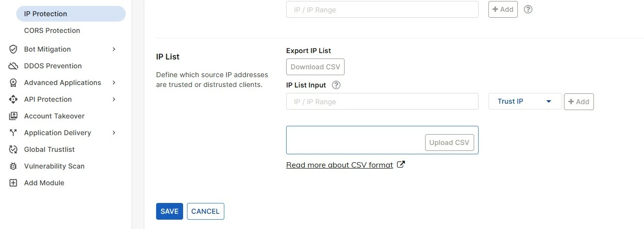This screenshot has height=229, width=644.
Task: Click the API Protection icon
Action: 14,99
